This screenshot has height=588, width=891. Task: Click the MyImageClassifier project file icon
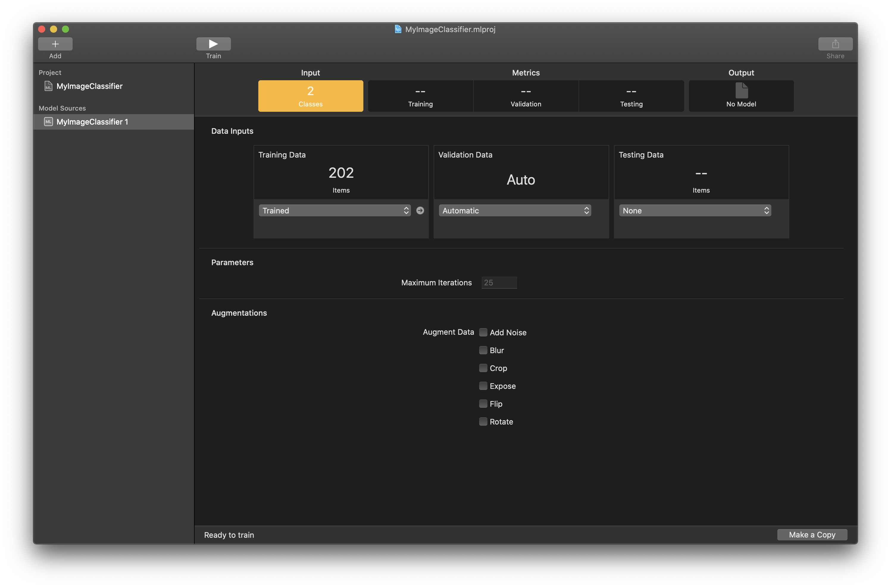click(x=49, y=86)
